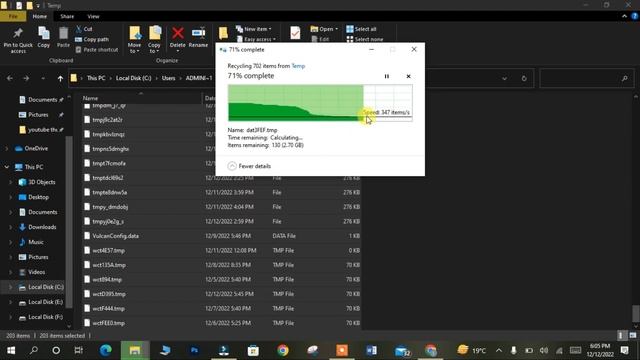Click the Back navigation arrow
This screenshot has height=360, width=640.
tap(10, 78)
